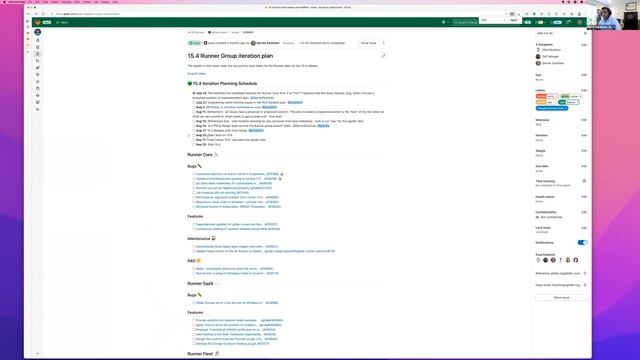640x360 pixels.
Task: Open the project avatar in left sidebar
Action: pos(38,32)
